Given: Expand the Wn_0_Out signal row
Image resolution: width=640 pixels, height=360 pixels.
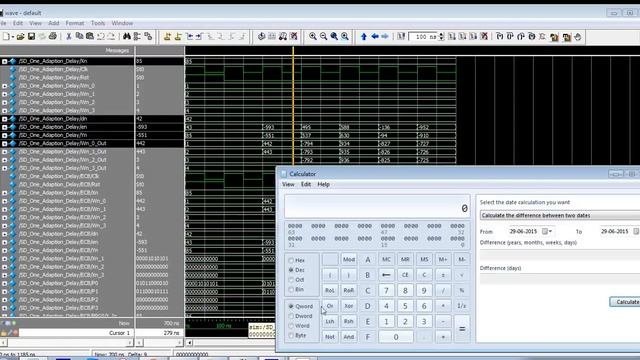Looking at the screenshot, I should 4,144.
